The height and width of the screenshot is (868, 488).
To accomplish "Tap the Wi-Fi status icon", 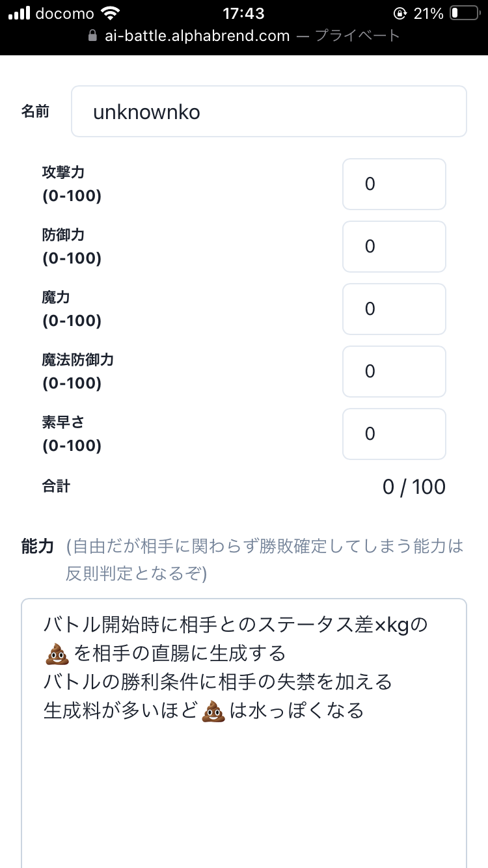I will click(111, 13).
